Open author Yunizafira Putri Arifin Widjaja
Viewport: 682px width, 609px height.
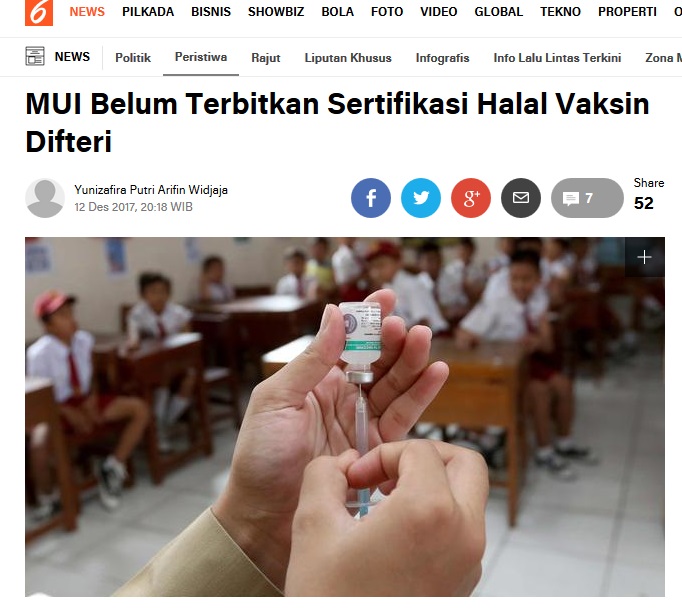151,190
